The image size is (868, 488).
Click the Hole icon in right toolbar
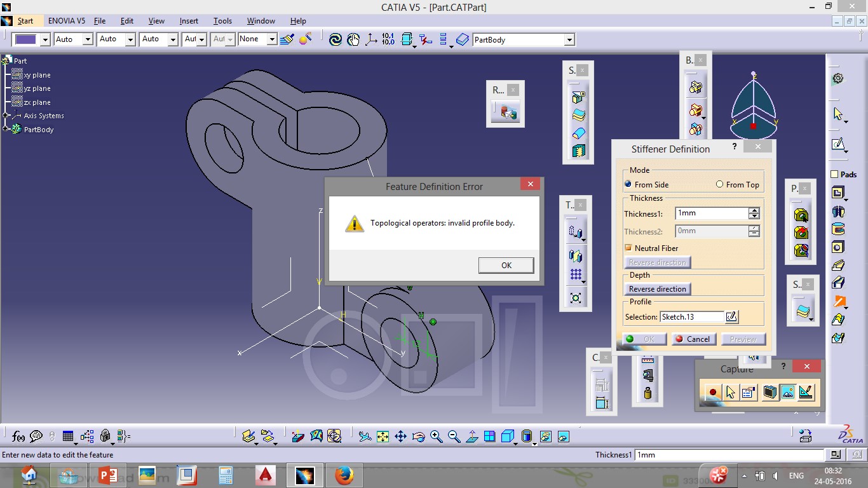[x=838, y=247]
